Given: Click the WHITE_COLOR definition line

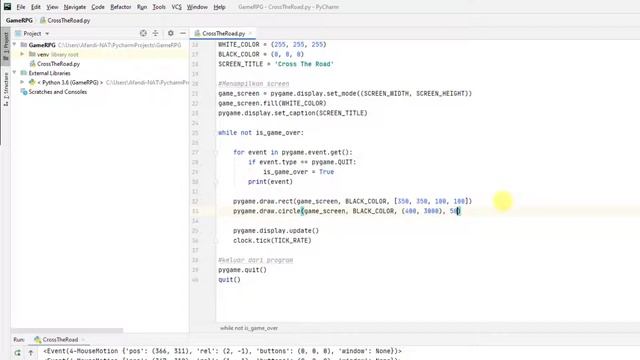Looking at the screenshot, I should tap(272, 44).
